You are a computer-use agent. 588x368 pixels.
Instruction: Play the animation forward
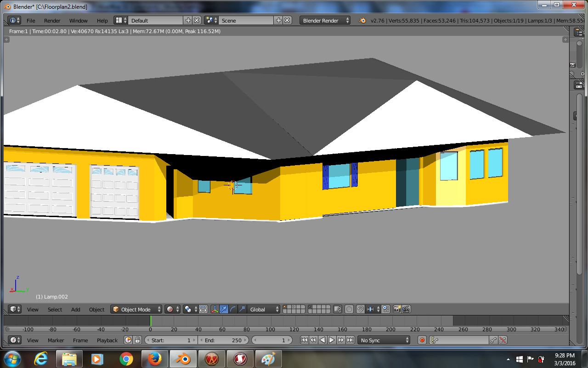coord(332,340)
